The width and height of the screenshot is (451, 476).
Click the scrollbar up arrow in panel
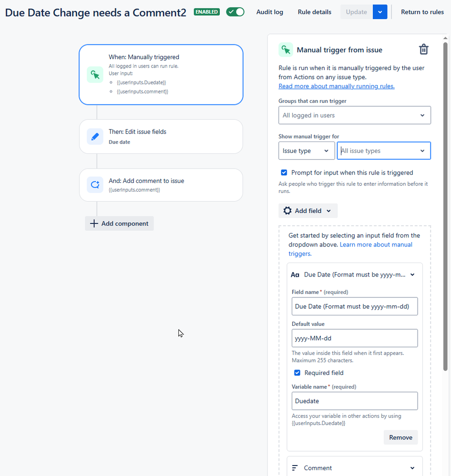[x=445, y=38]
